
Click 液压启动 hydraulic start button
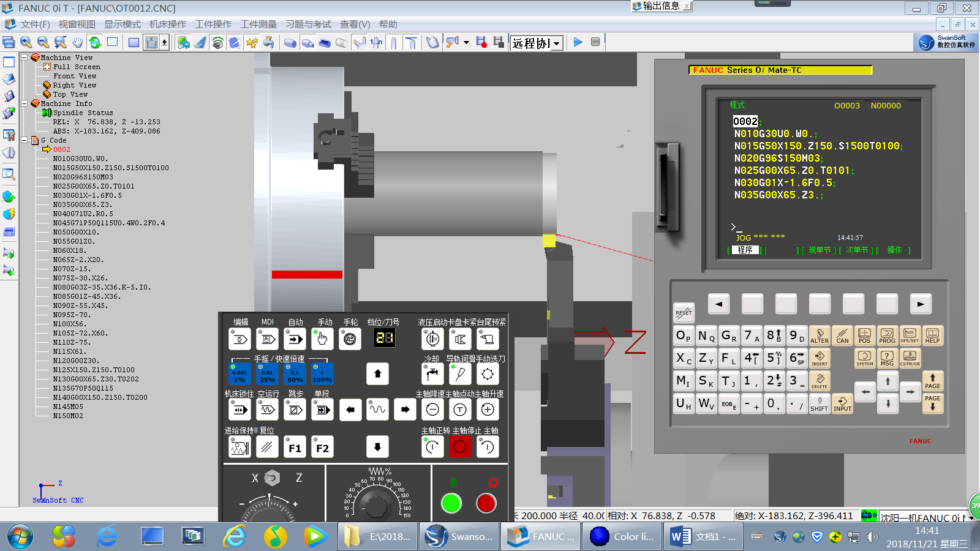pos(432,339)
